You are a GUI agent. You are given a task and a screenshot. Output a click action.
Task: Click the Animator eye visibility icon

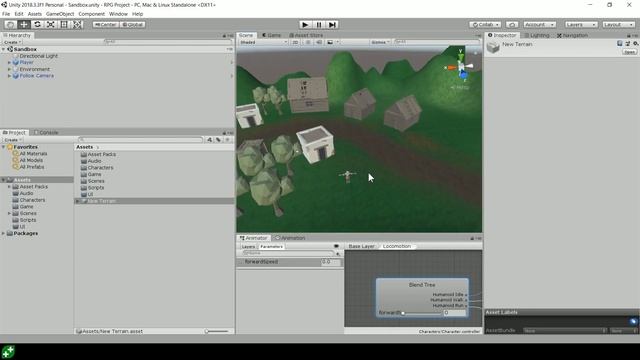[x=336, y=246]
